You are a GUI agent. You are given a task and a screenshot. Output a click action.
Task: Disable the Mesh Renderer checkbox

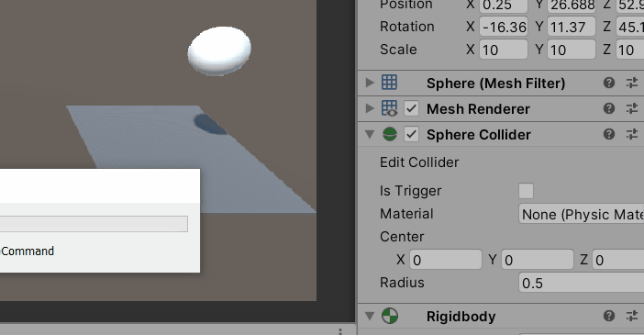pos(412,109)
